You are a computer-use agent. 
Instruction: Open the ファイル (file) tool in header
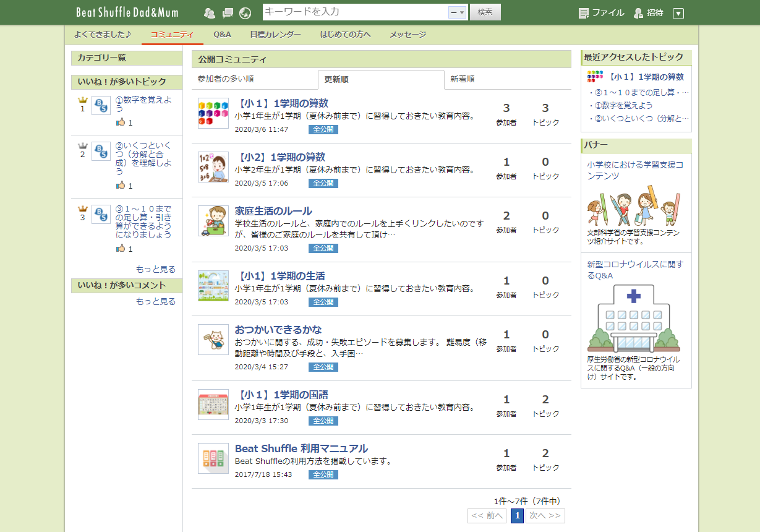coord(597,12)
